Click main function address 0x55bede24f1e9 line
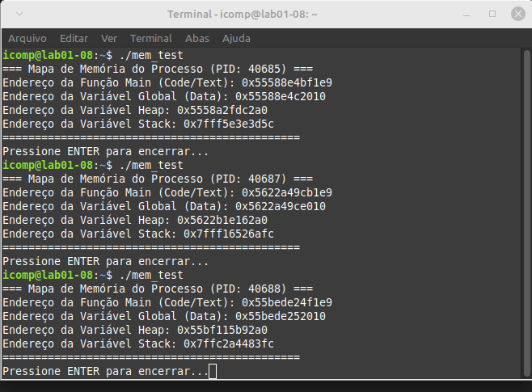This screenshot has height=392, width=532. pyautogui.click(x=167, y=302)
